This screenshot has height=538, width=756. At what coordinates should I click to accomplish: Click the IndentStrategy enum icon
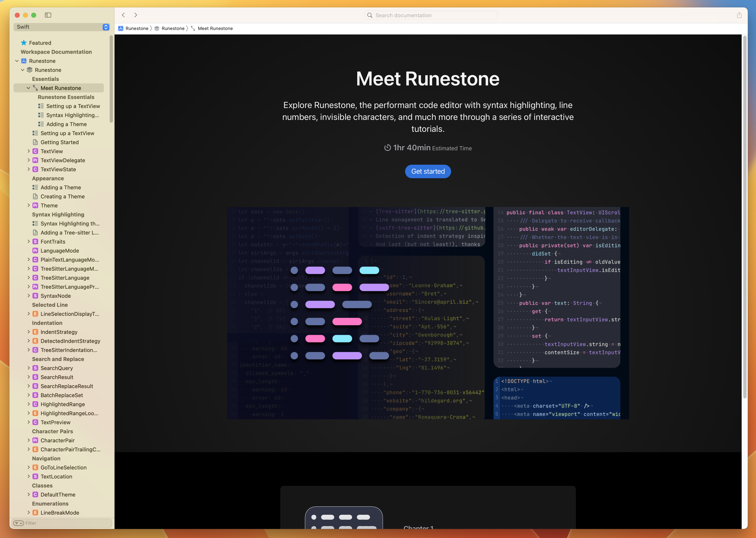tap(36, 332)
